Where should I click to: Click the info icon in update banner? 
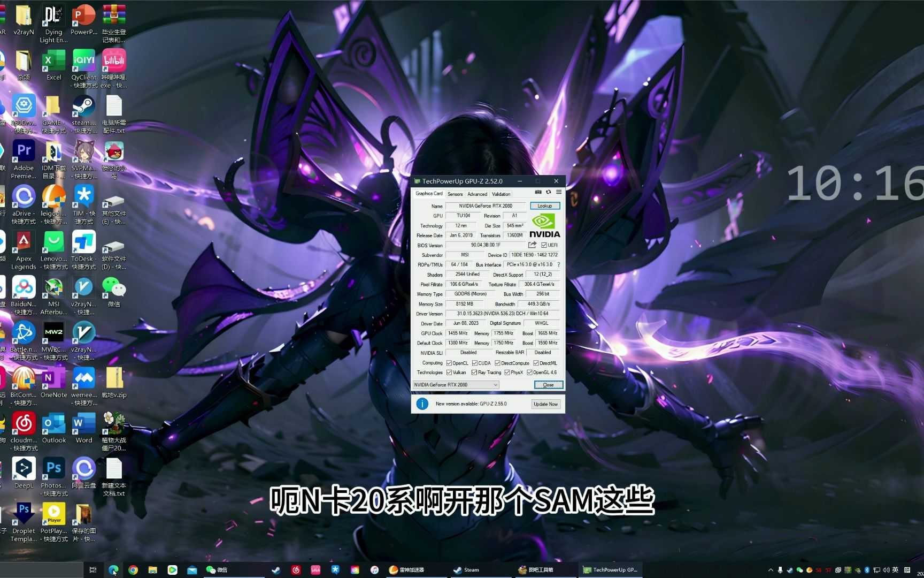click(x=422, y=404)
